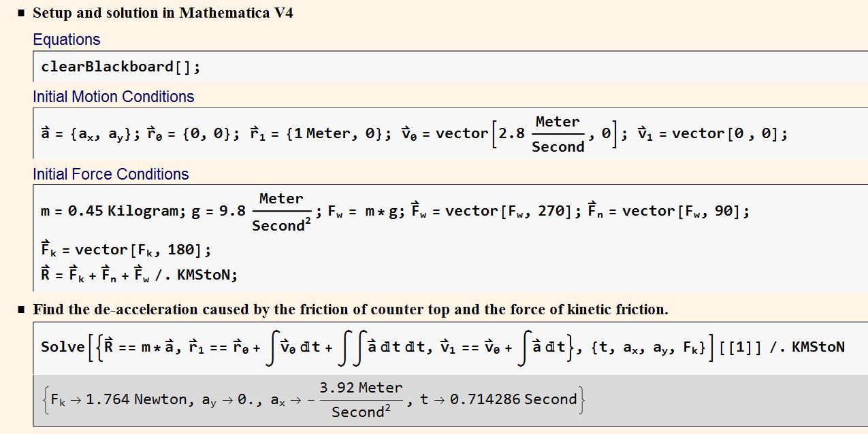Screen dimensions: 868x434
Task: Click the resultant R = Fk + Fn + Fw line
Action: [138, 275]
